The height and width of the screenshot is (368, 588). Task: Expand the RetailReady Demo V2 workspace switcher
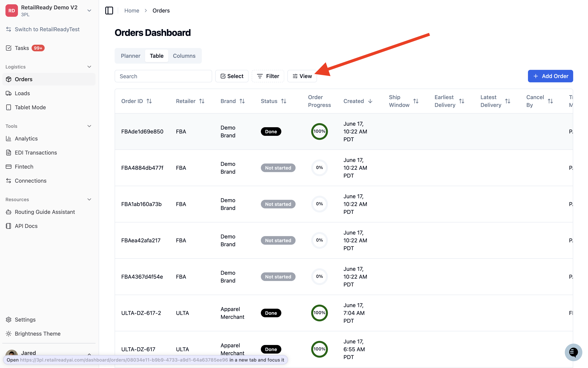pyautogui.click(x=89, y=11)
